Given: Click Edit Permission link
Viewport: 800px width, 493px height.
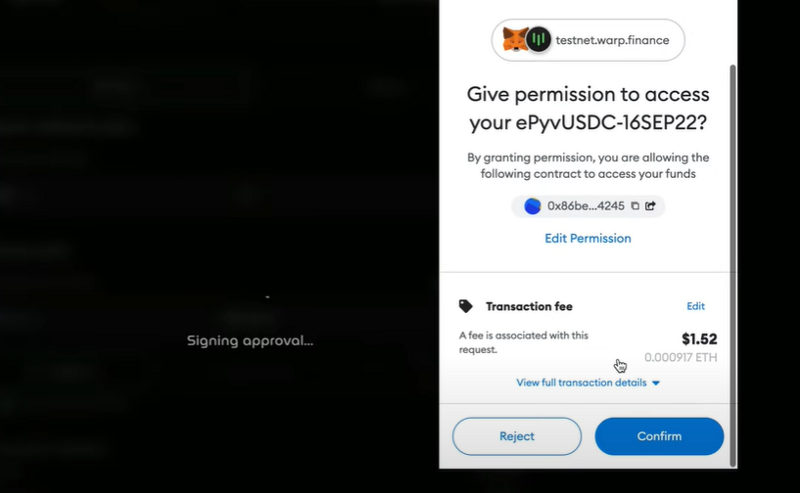Looking at the screenshot, I should tap(588, 238).
